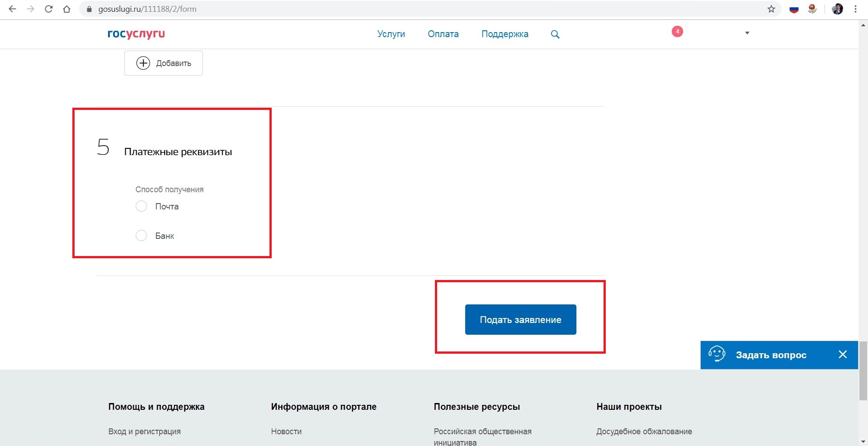The image size is (868, 446).
Task: Open notifications badge showing 4
Action: click(x=677, y=32)
